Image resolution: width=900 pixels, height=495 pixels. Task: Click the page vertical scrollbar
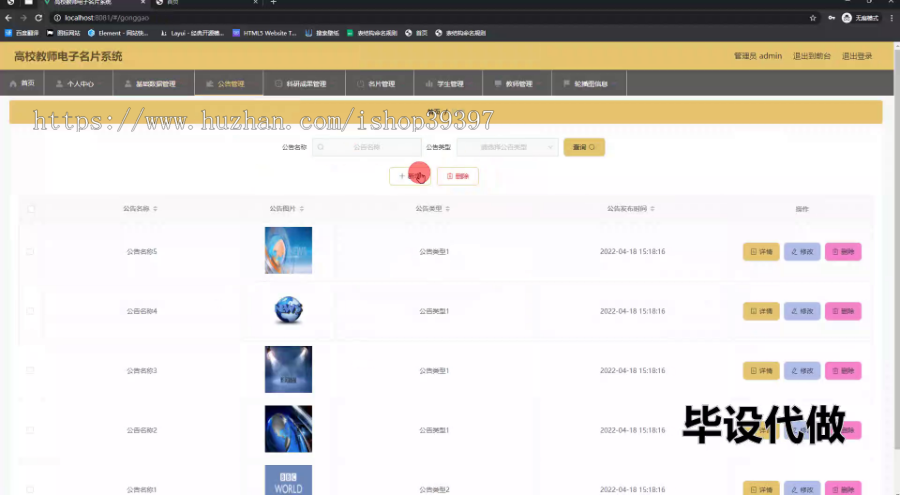tap(897, 247)
